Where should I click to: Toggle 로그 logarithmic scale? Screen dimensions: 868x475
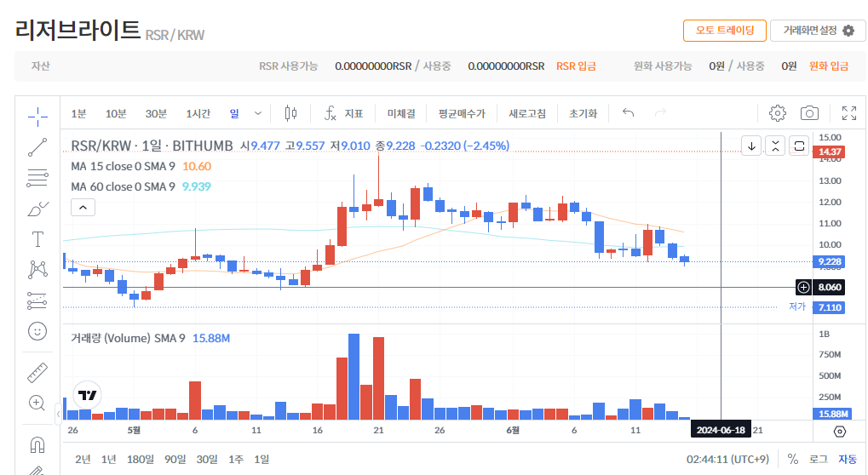[819, 459]
